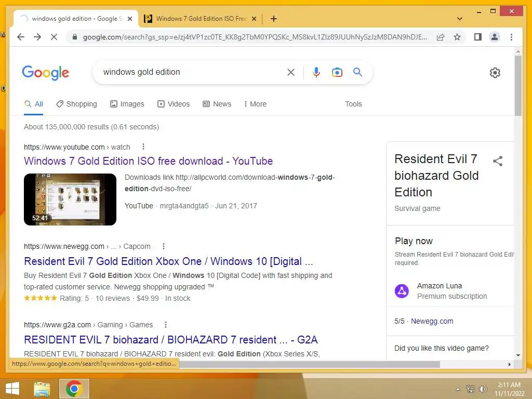This screenshot has height=399, width=532.
Task: Show hidden system tray icons
Action: 458,389
